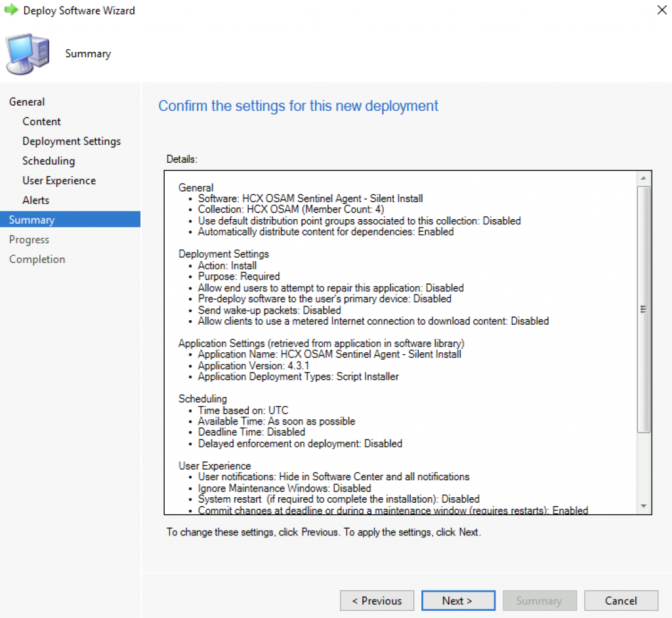This screenshot has height=618, width=672.
Task: Click 'Application Deployment Types: Script Installer' line
Action: (299, 377)
